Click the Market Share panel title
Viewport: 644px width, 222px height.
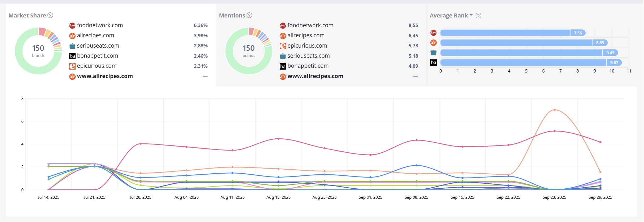27,15
